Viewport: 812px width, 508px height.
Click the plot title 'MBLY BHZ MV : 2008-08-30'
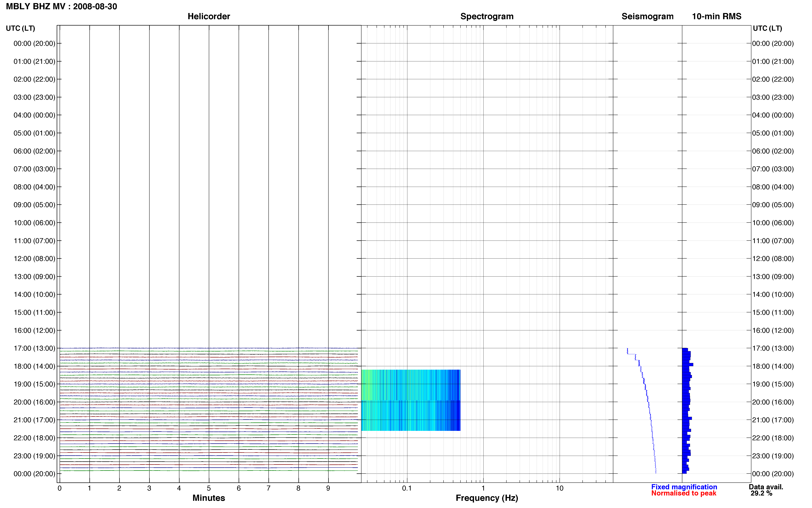coord(61,6)
